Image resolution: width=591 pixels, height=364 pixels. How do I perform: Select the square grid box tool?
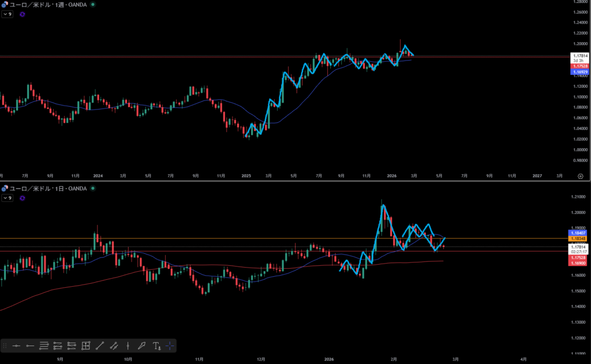(86, 346)
